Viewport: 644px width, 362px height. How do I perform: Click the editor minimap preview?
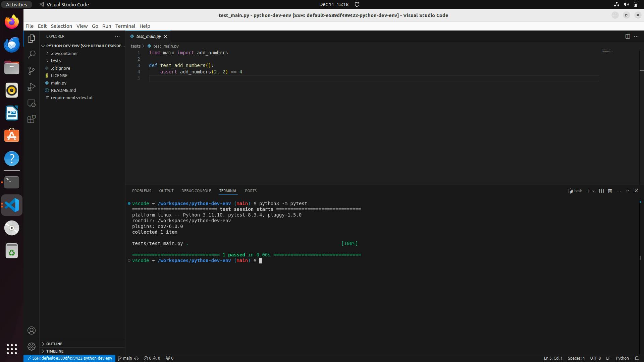coord(607,51)
